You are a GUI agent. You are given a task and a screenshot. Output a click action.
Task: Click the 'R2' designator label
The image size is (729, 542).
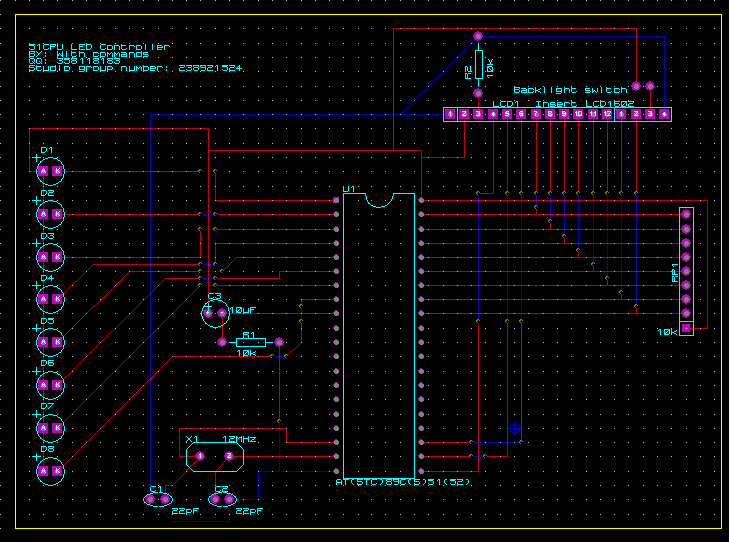point(468,72)
